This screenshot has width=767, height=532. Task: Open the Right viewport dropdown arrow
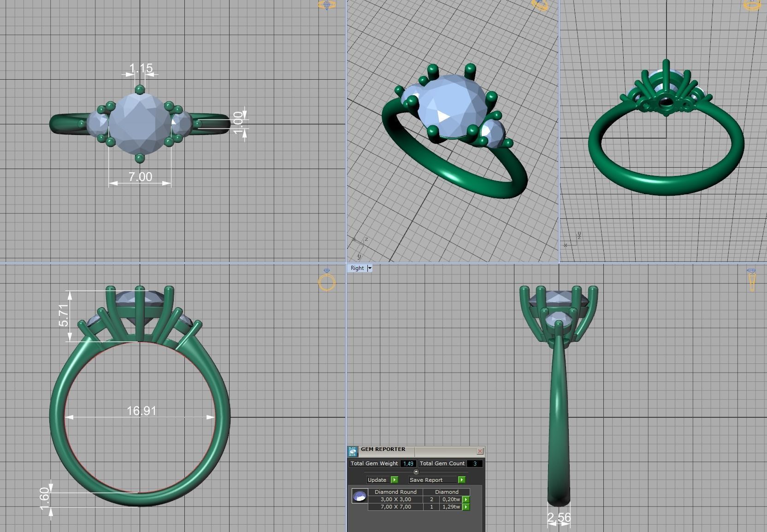point(369,268)
